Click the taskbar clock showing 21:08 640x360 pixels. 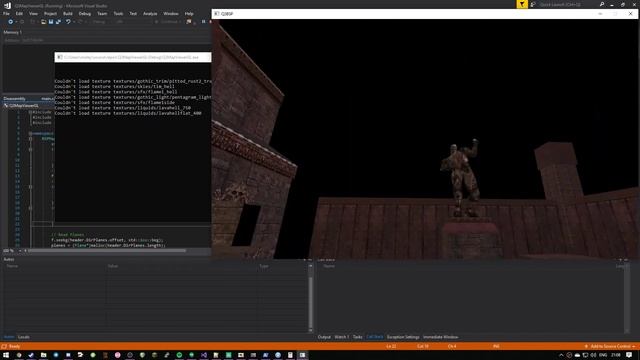tap(616, 355)
